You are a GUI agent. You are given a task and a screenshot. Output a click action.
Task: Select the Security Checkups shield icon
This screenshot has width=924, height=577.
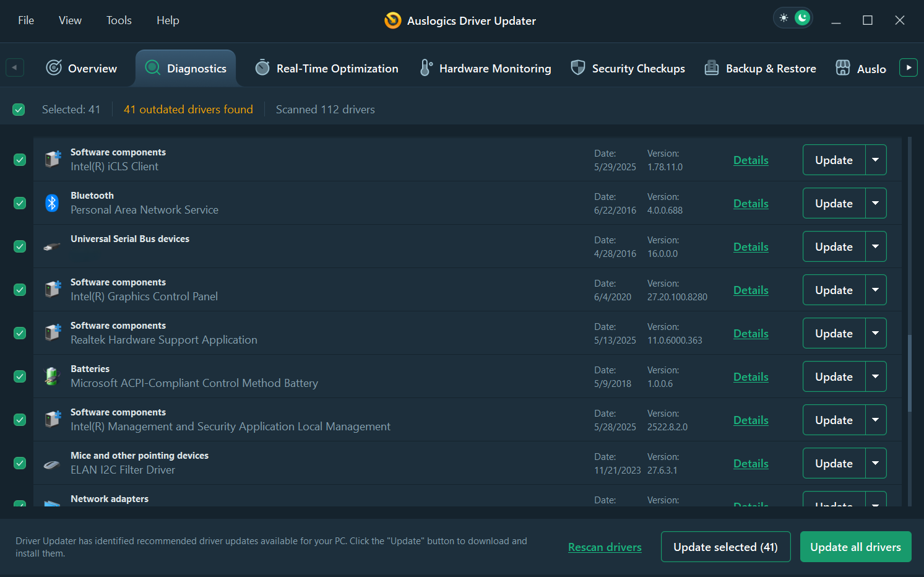pos(577,68)
